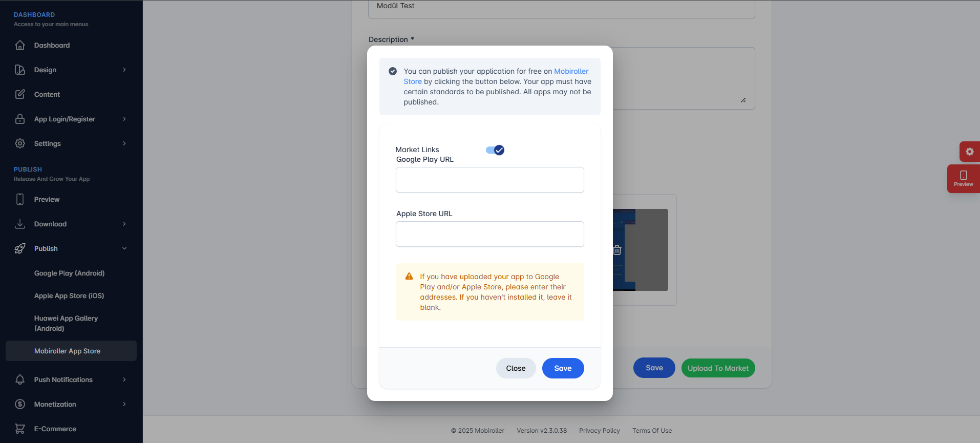
Task: Click the Content edit icon
Action: (20, 94)
